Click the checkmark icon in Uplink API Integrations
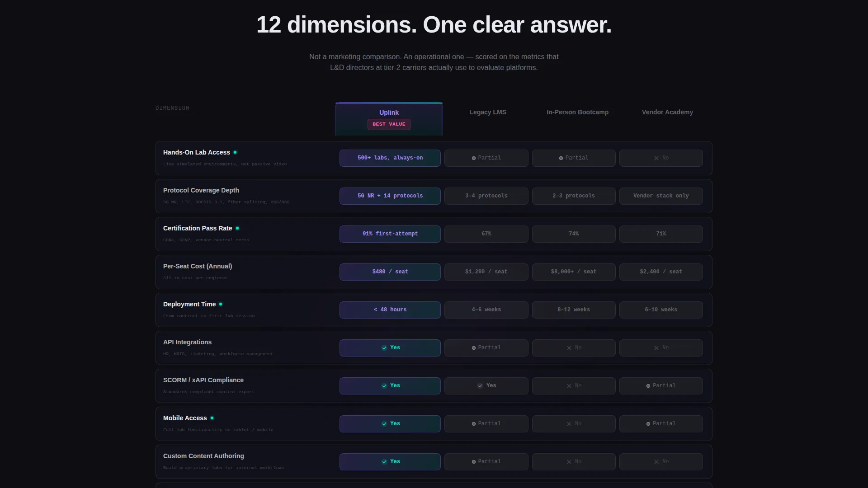 pyautogui.click(x=384, y=348)
